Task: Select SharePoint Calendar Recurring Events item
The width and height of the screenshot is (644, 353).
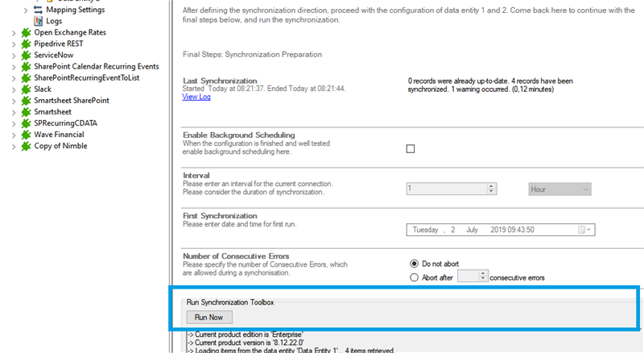Action: pyautogui.click(x=96, y=66)
